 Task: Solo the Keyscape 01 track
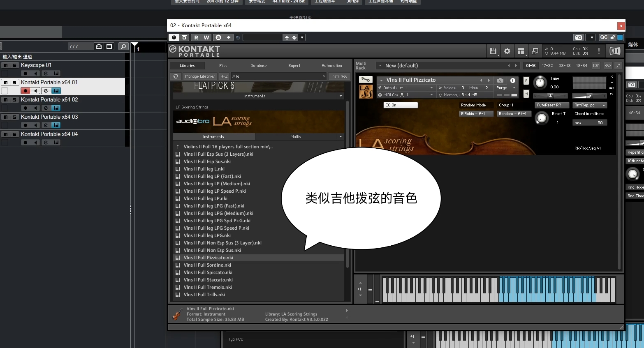[x=14, y=65]
